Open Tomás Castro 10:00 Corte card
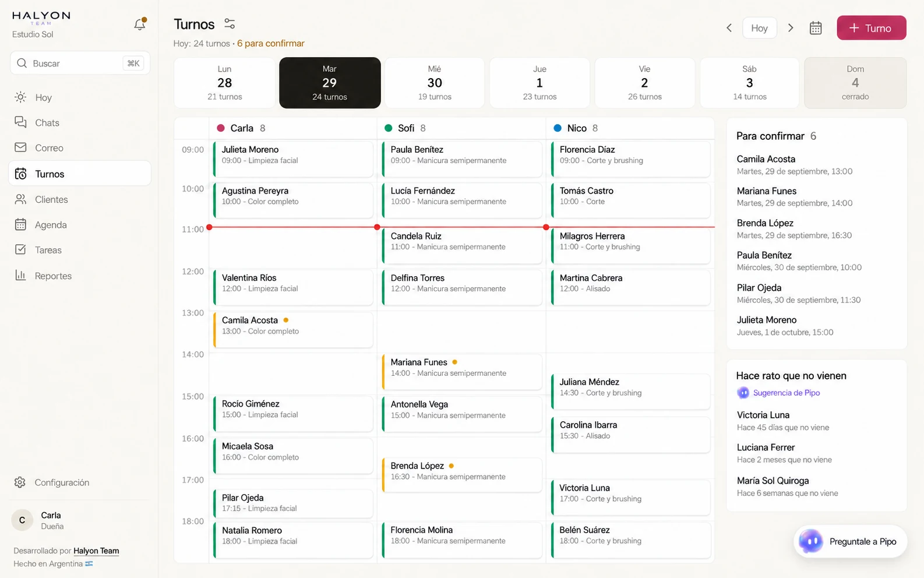Viewport: 924px width, 578px height. [x=631, y=200]
